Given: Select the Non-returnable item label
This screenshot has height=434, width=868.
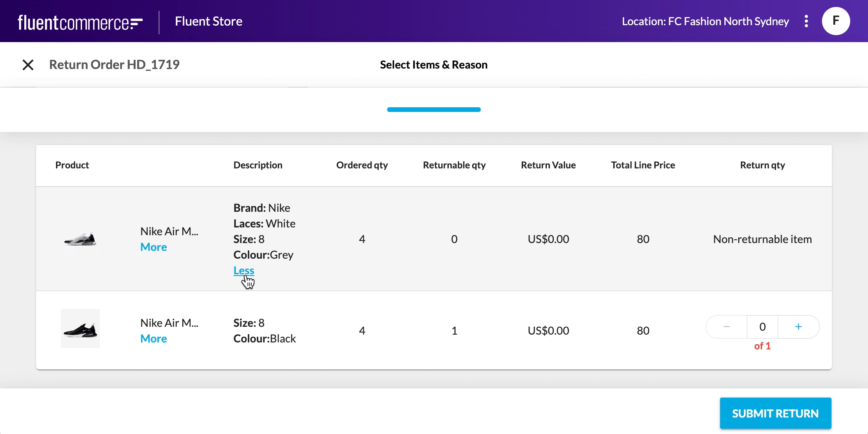Looking at the screenshot, I should coord(762,239).
